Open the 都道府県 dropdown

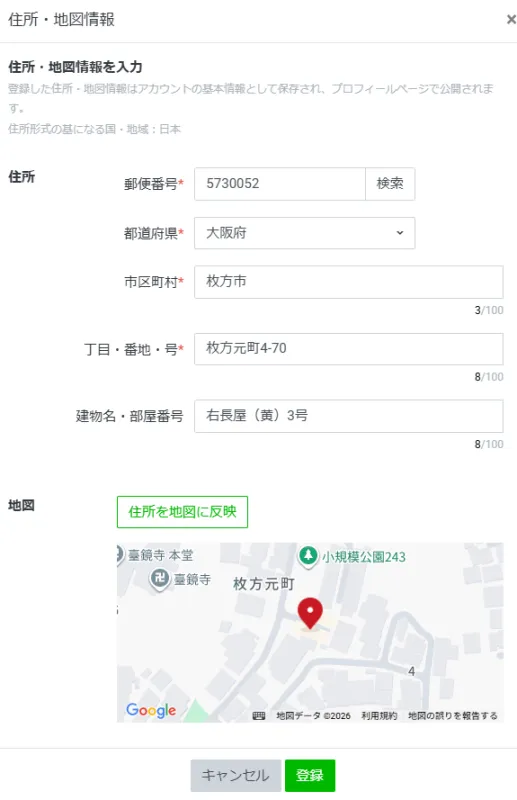[305, 233]
